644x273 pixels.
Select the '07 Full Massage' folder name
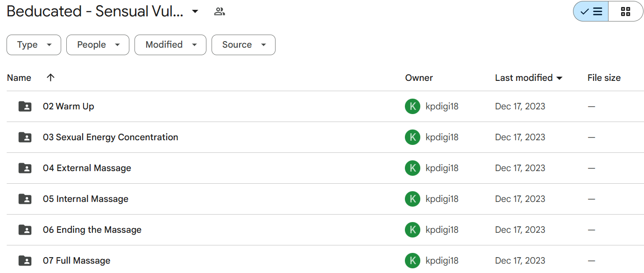(x=77, y=261)
